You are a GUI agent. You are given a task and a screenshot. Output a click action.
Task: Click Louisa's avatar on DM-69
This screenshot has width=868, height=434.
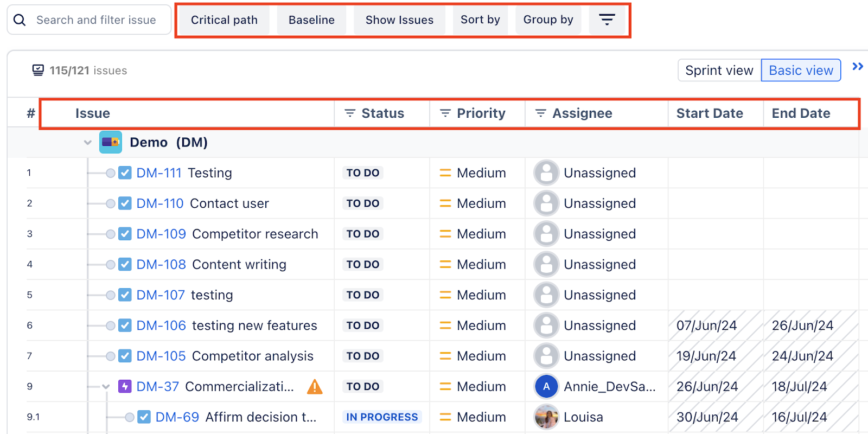click(x=546, y=417)
